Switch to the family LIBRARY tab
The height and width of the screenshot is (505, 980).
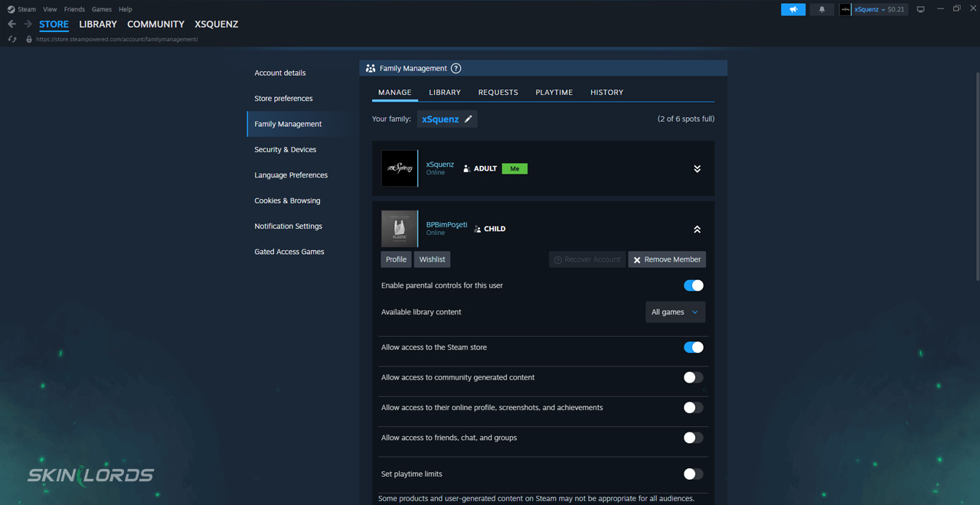click(x=445, y=93)
